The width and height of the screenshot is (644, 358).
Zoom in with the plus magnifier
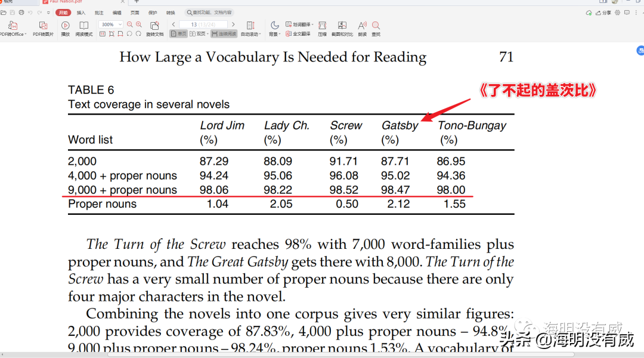pos(139,24)
